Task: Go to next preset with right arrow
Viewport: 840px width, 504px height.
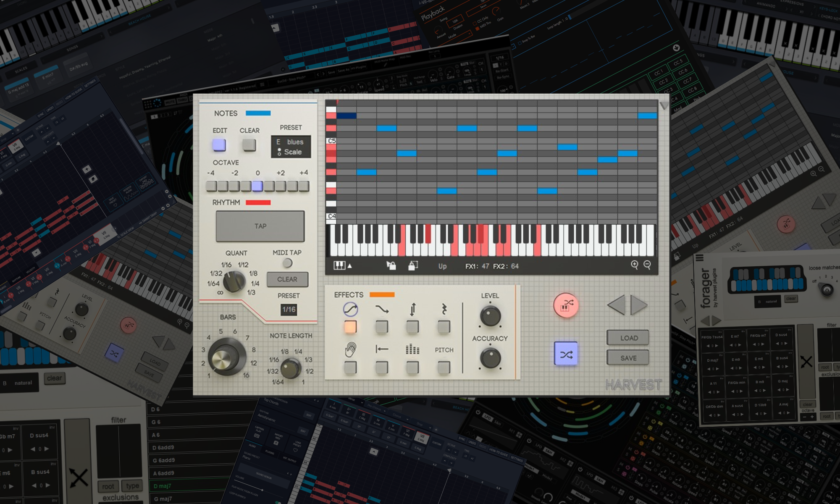Action: point(638,305)
